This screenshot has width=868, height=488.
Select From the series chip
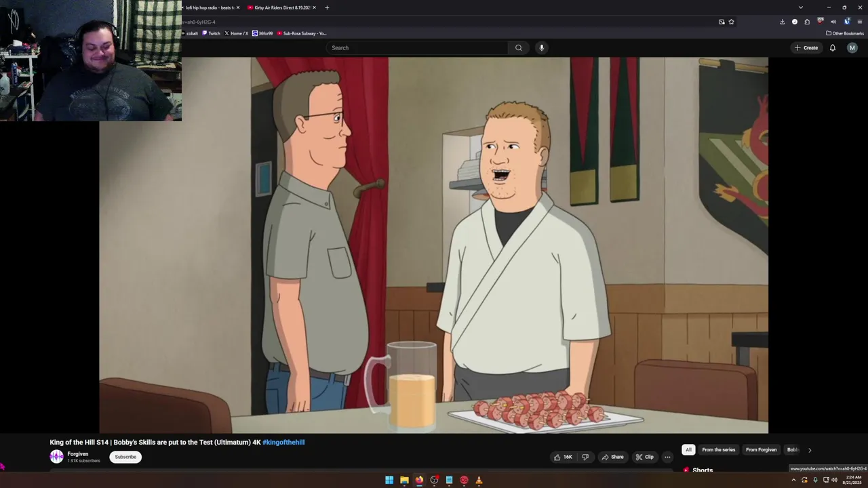[718, 449]
